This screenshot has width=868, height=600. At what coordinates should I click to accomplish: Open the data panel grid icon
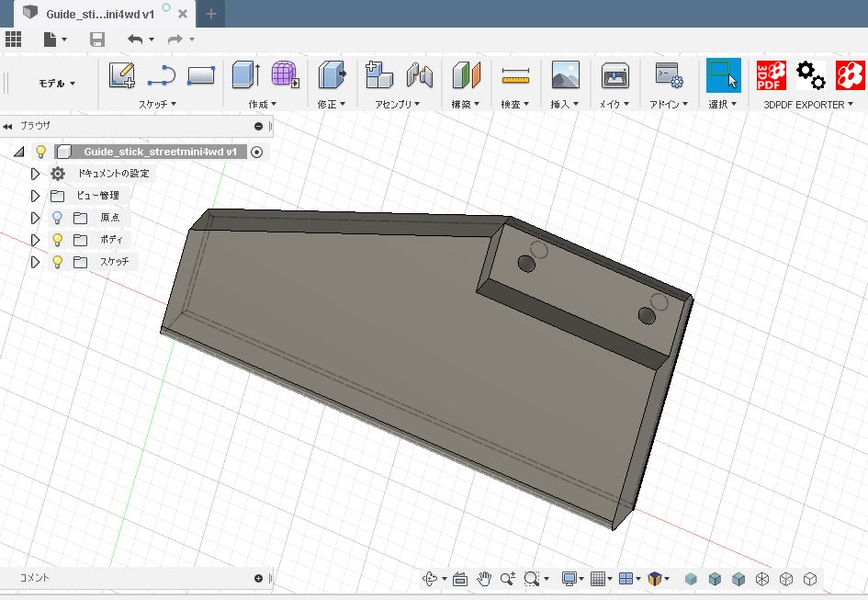13,40
